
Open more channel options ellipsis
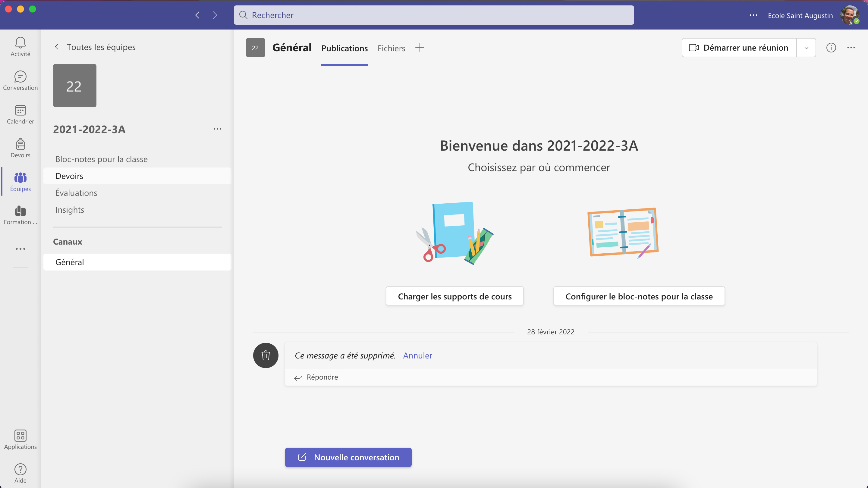tap(851, 48)
